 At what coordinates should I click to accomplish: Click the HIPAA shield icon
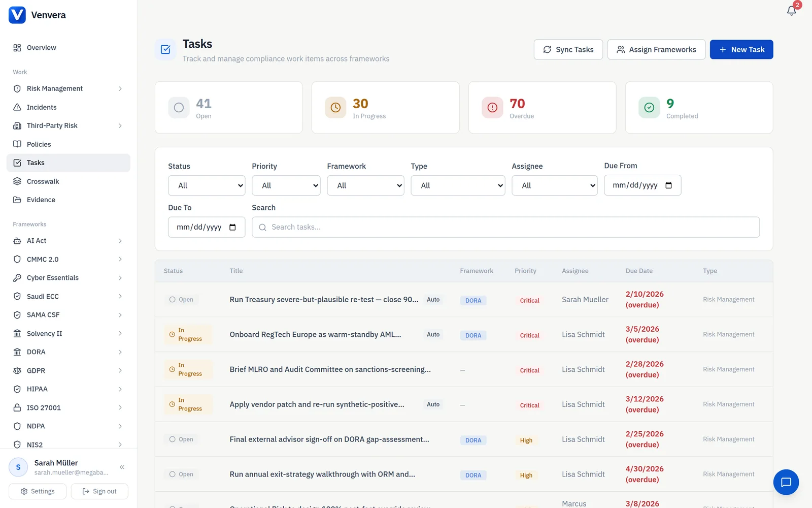click(17, 389)
